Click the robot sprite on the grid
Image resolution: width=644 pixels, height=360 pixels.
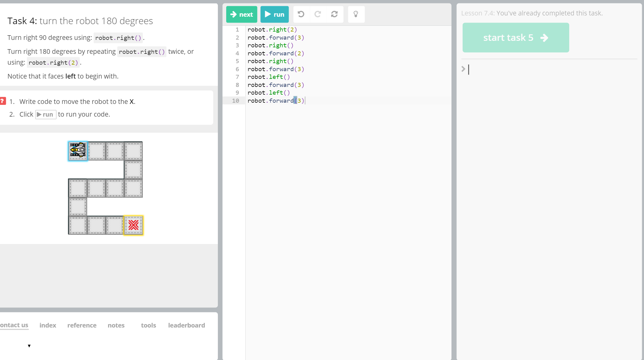coord(78,151)
